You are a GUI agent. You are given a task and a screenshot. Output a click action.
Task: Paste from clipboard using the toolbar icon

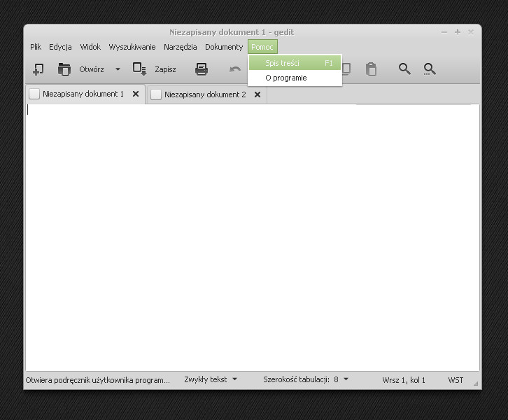click(371, 69)
